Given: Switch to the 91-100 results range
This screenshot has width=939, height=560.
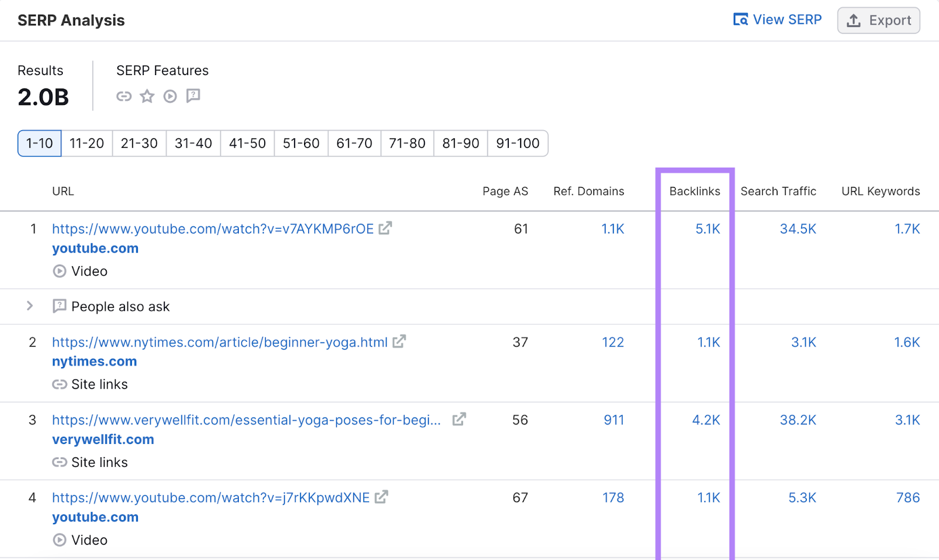Looking at the screenshot, I should click(x=517, y=143).
